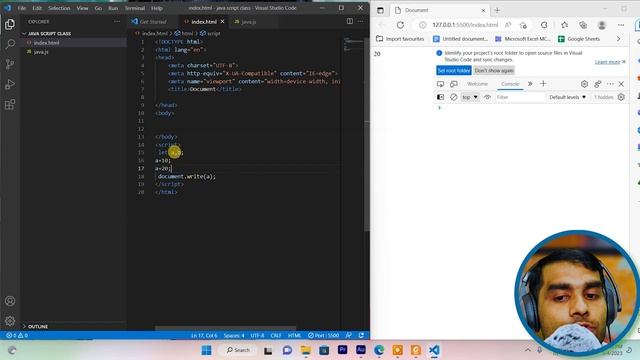Open the Edit menu

(37, 8)
